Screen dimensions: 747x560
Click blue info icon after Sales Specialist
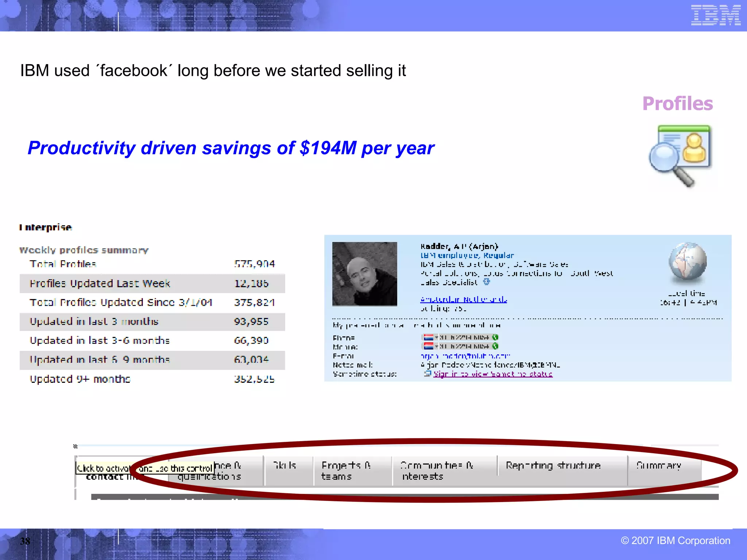point(486,282)
